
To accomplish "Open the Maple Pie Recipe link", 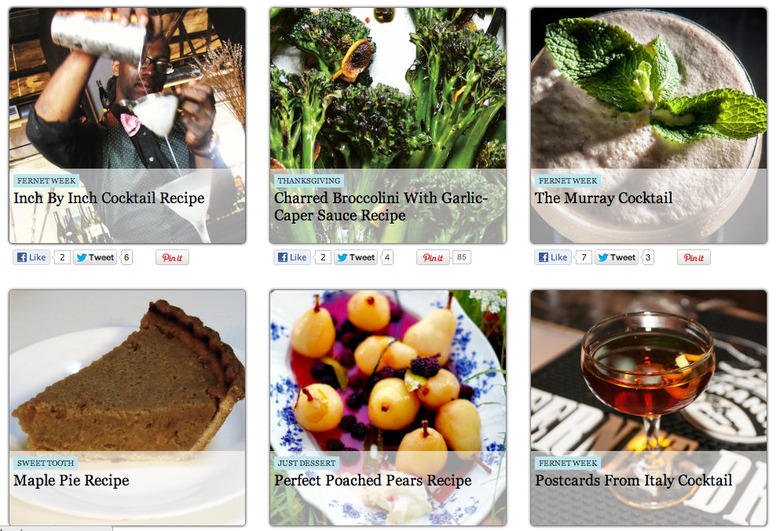I will click(71, 480).
